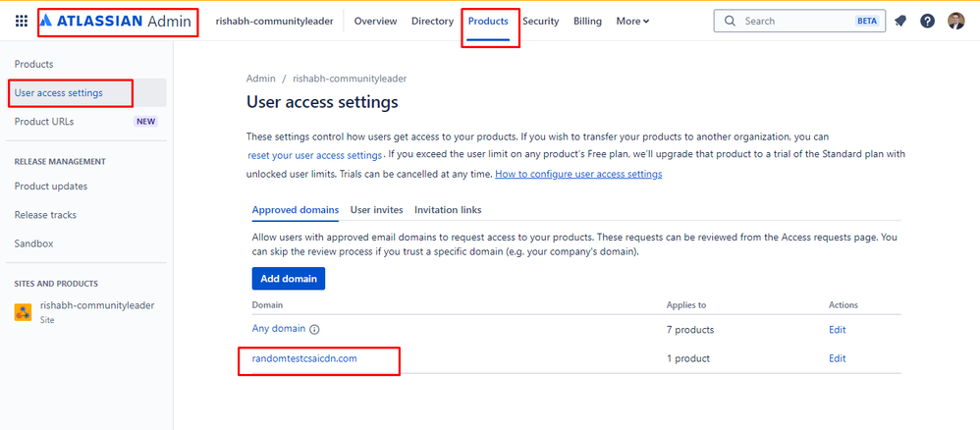Click the Admin breadcrumb link
Viewport: 980px width, 430px height.
(260, 79)
